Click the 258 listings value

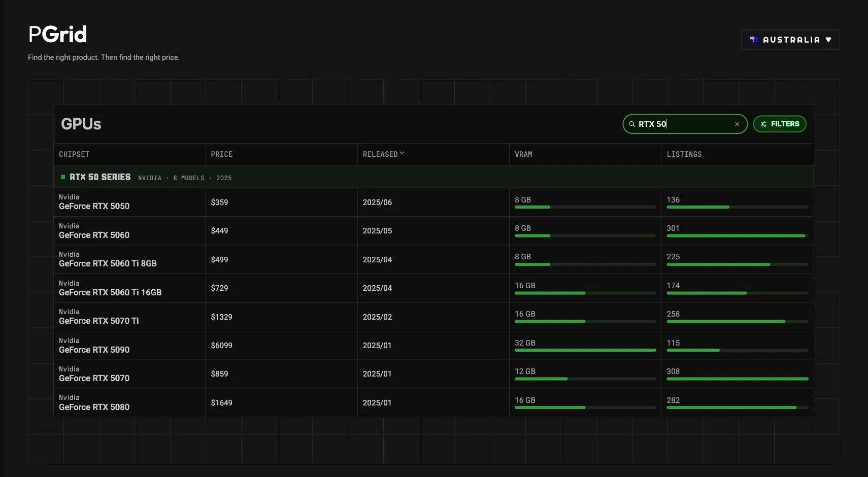(673, 314)
